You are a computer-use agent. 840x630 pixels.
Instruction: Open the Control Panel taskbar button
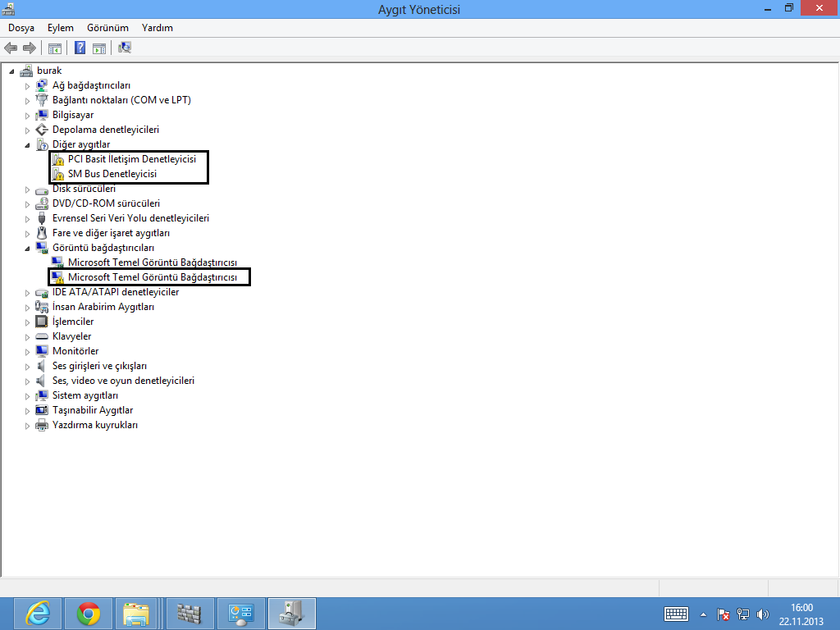pyautogui.click(x=240, y=614)
